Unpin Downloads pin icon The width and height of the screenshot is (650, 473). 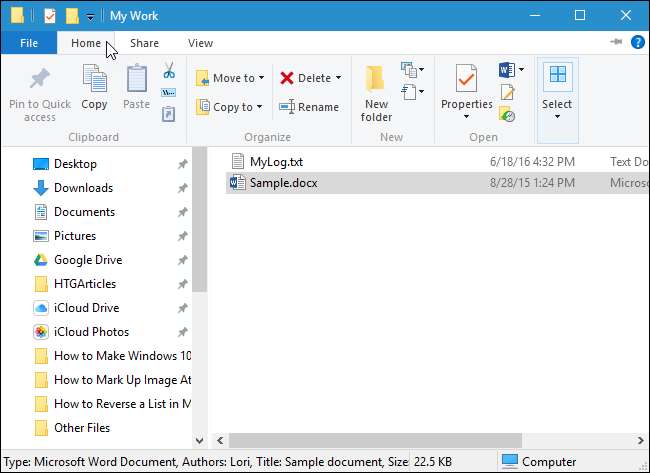click(x=183, y=188)
